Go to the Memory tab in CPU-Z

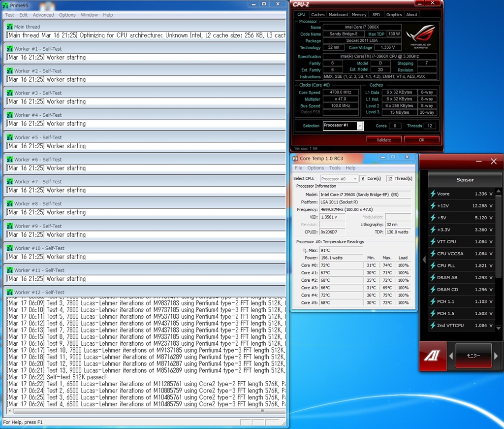click(359, 15)
